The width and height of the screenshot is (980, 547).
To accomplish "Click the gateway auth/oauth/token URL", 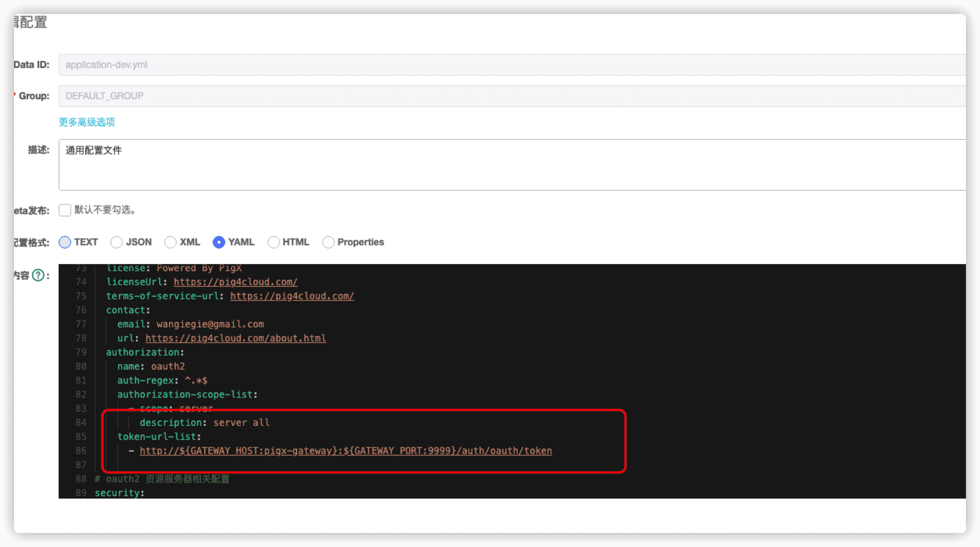I will [346, 451].
